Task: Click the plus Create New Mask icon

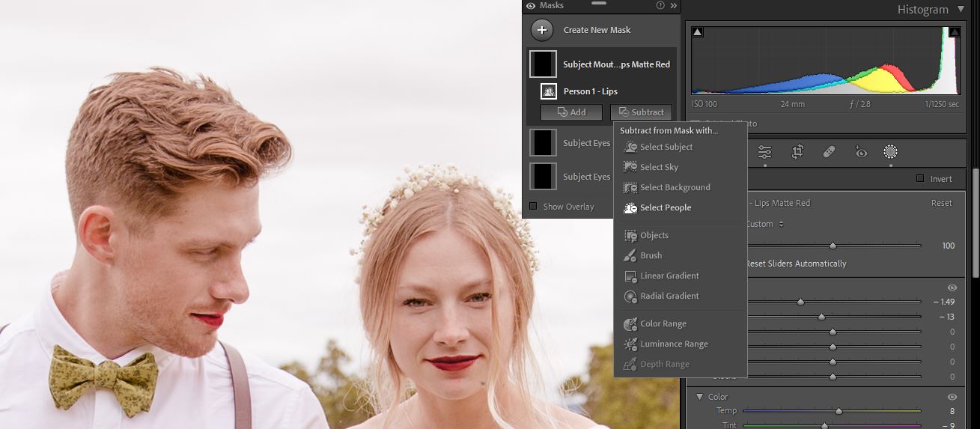Action: click(x=542, y=30)
